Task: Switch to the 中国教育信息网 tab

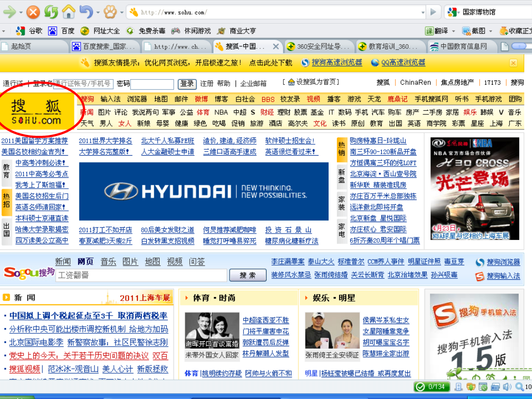Action: click(x=462, y=46)
